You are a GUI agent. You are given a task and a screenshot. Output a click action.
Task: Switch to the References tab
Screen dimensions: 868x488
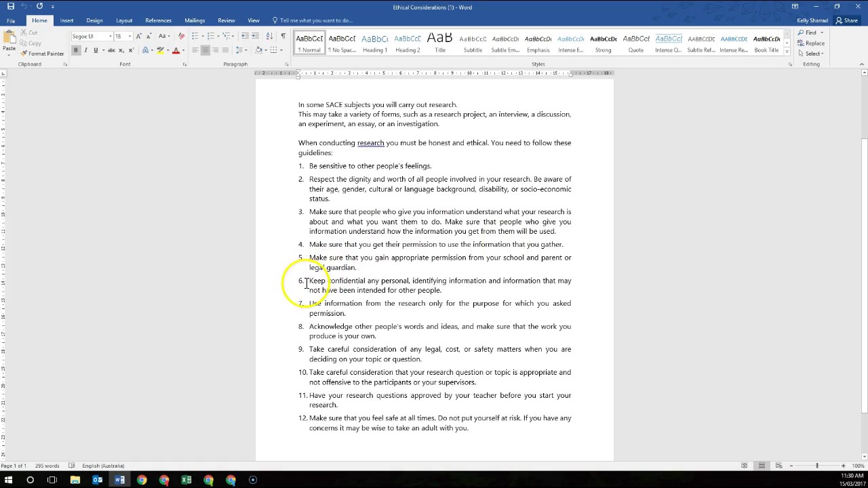(158, 20)
